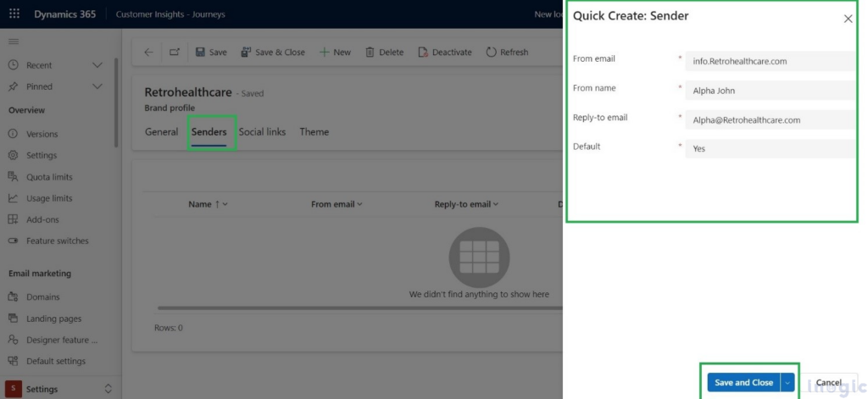Click the Save toolbar button
Image resolution: width=868 pixels, height=399 pixels.
(211, 53)
